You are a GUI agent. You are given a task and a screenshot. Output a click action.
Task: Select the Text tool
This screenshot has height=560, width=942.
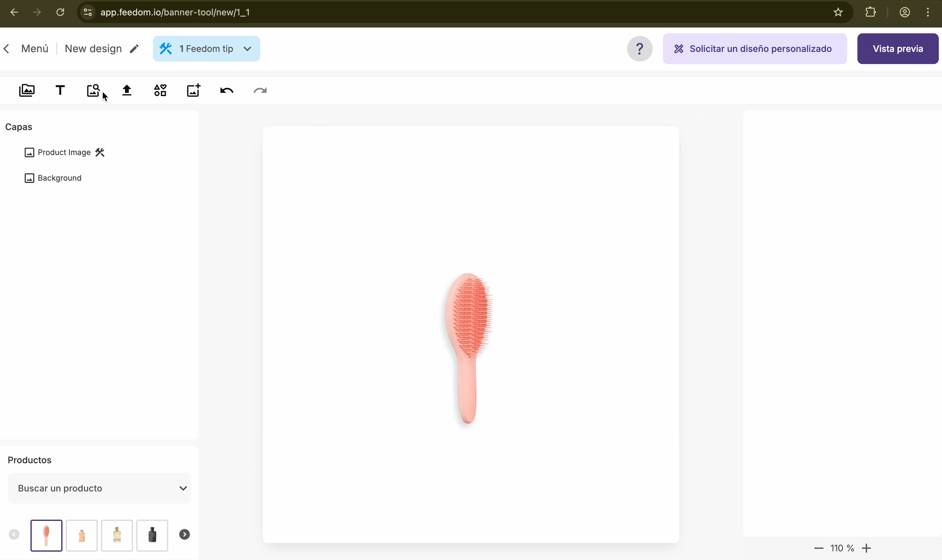click(60, 91)
